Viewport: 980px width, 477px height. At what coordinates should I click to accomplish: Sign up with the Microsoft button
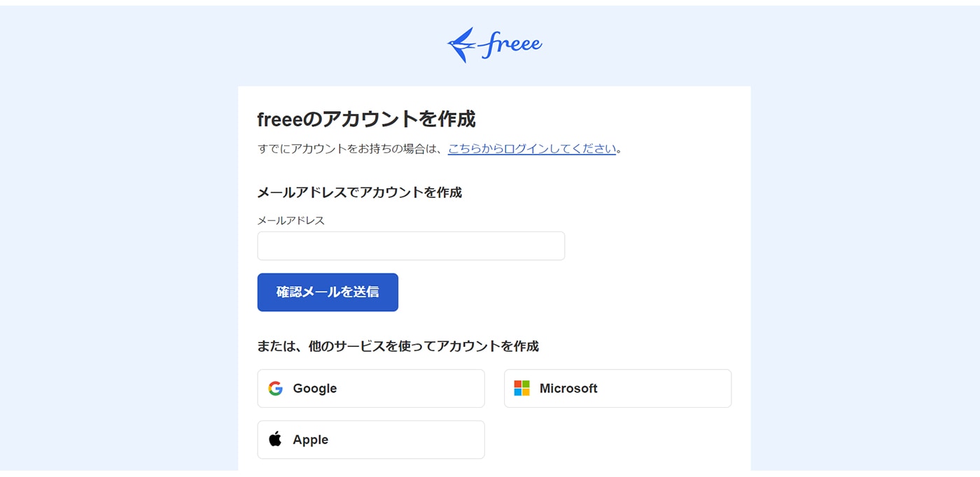pyautogui.click(x=617, y=389)
